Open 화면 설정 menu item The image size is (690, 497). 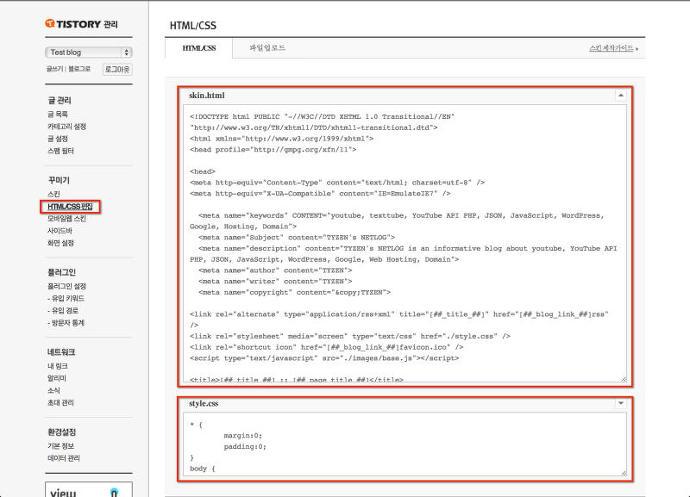coord(61,243)
